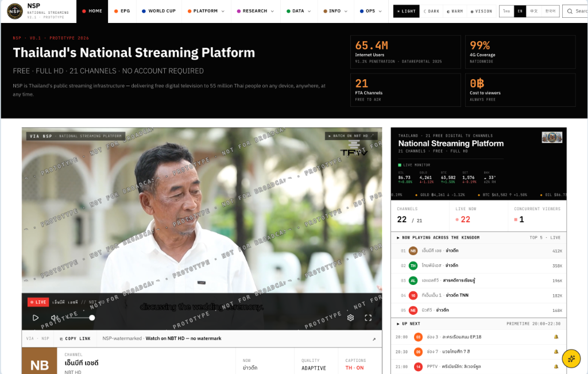588x374 pixels.
Task: Select EN language option
Action: 520,11
